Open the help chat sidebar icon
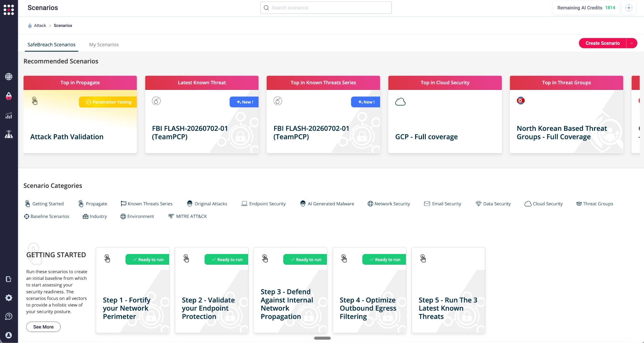The height and width of the screenshot is (343, 644). pos(9,316)
